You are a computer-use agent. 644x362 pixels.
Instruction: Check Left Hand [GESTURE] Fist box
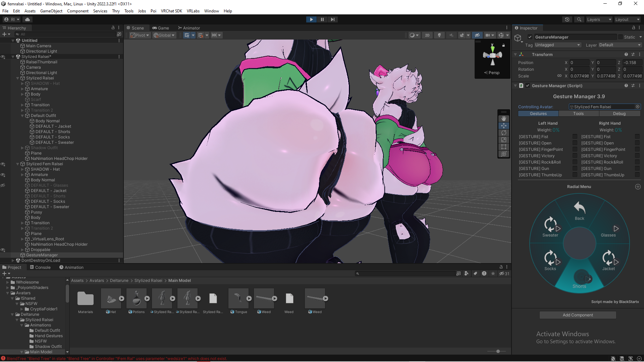pos(575,137)
